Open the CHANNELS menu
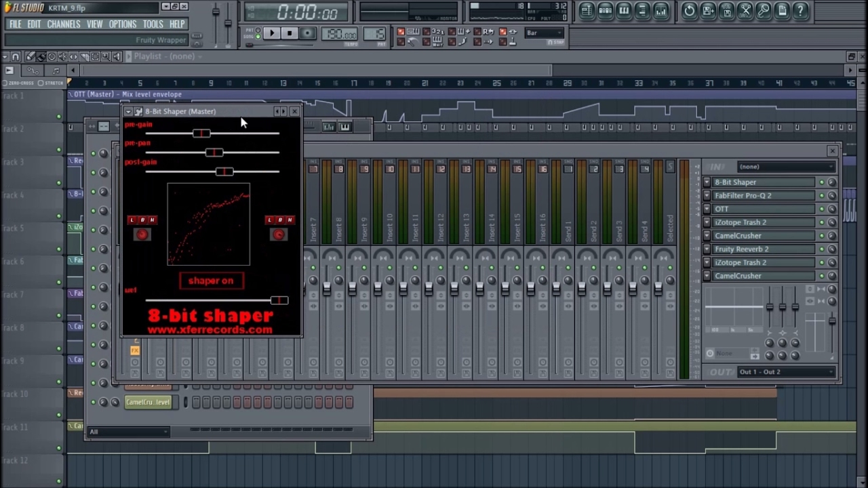 [x=64, y=24]
